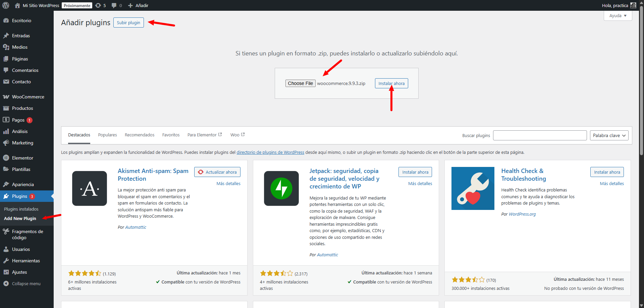Viewport: 644px width, 308px height.
Task: Click the Fragmentos de código scissors icon
Action: (x=6, y=231)
